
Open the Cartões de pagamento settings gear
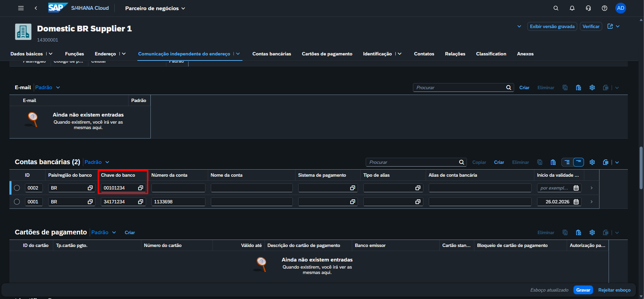pyautogui.click(x=592, y=232)
